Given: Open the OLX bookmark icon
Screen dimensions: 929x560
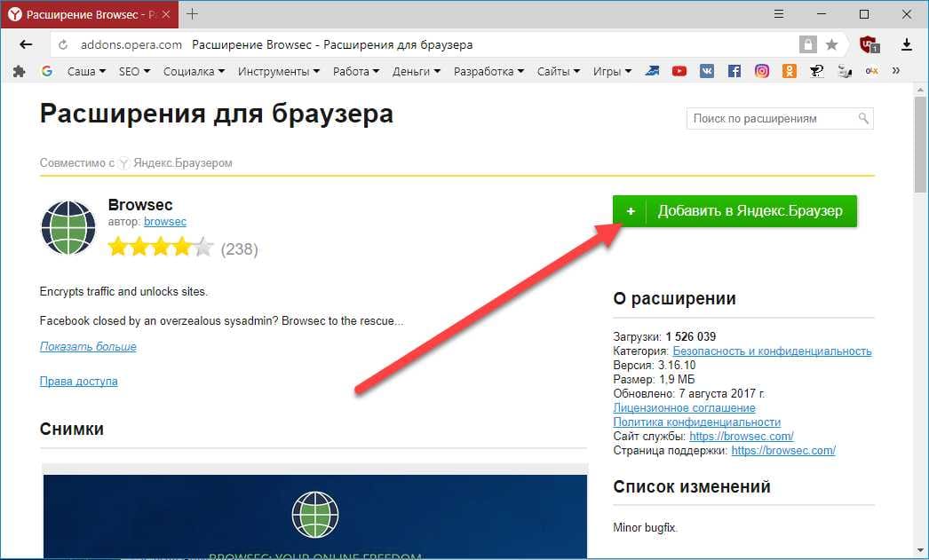Looking at the screenshot, I should click(x=871, y=71).
